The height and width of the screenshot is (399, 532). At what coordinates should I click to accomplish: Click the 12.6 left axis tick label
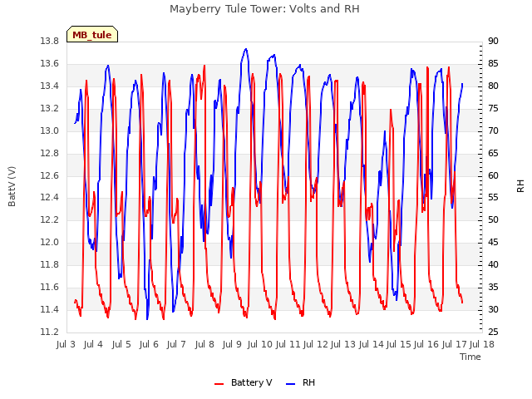50,175
